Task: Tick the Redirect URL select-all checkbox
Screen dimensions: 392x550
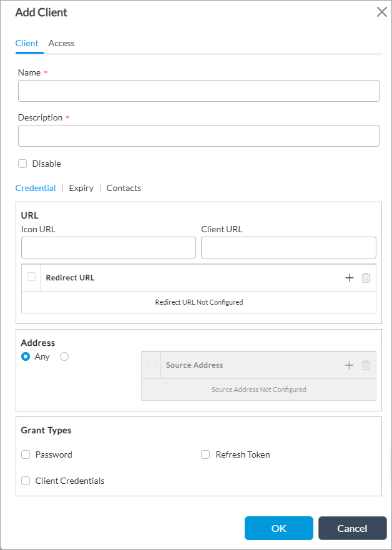Action: [31, 277]
